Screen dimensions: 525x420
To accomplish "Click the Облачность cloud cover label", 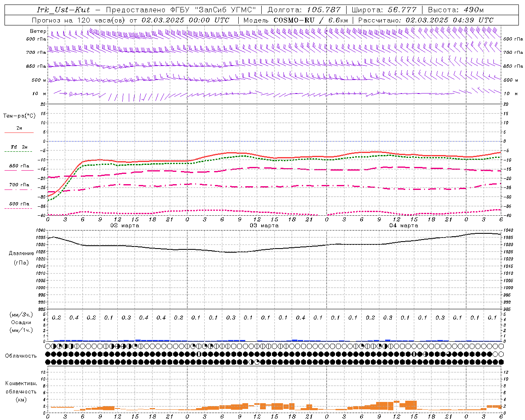I will [x=21, y=356].
